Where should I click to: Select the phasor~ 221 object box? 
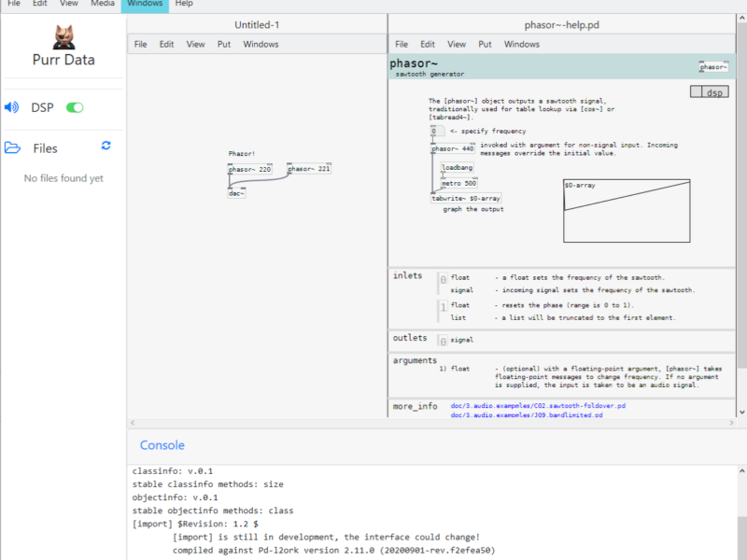click(x=309, y=169)
